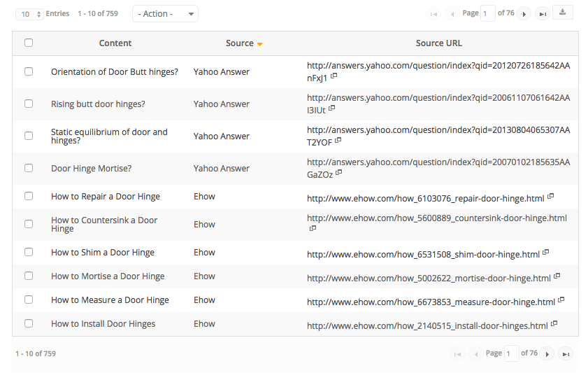Jump to last page in bottom pagination
This screenshot has width=588, height=373.
click(x=566, y=354)
